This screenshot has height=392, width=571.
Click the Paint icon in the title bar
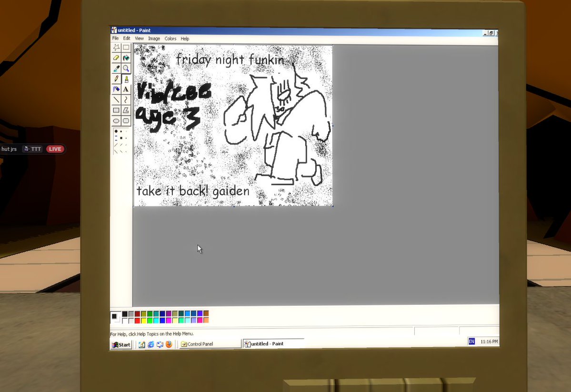pos(114,30)
